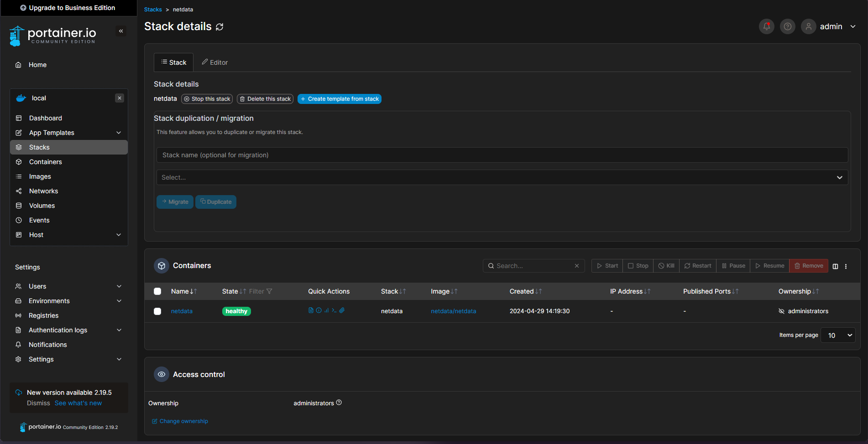Image resolution: width=868 pixels, height=444 pixels.
Task: Open inspect details via the info icon
Action: 319,310
